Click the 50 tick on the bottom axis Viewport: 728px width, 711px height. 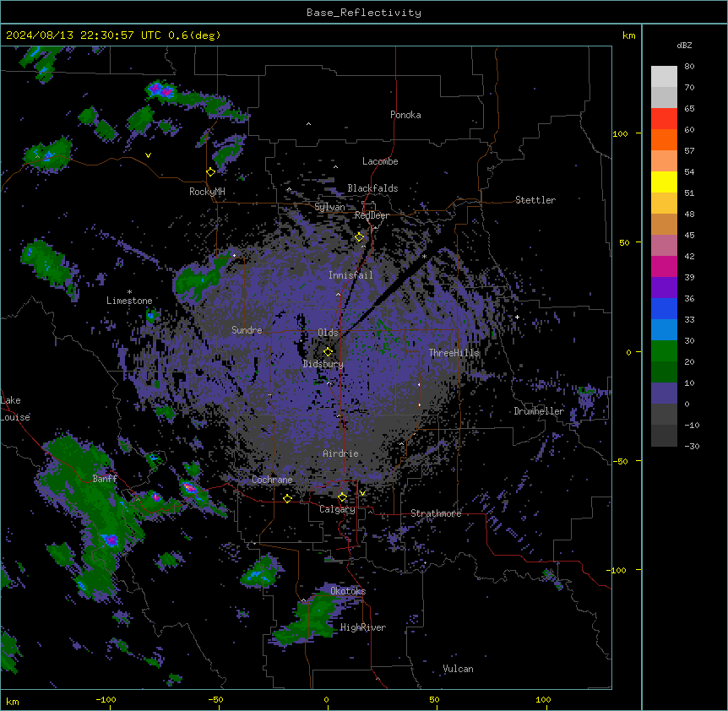(434, 699)
